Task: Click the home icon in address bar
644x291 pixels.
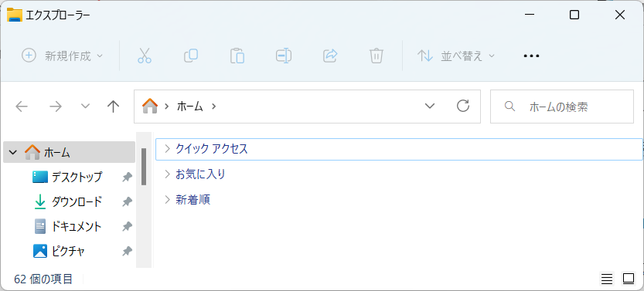Action: pos(150,107)
